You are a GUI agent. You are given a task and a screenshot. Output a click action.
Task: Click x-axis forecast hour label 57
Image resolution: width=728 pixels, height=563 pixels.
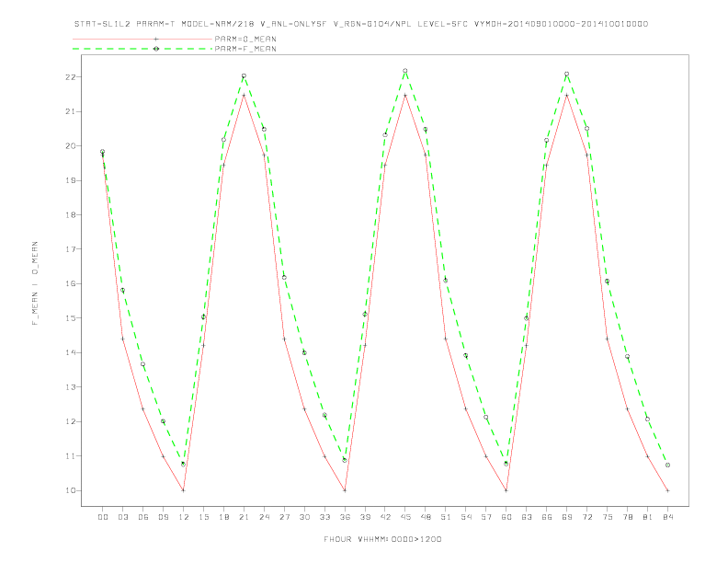pyautogui.click(x=486, y=517)
